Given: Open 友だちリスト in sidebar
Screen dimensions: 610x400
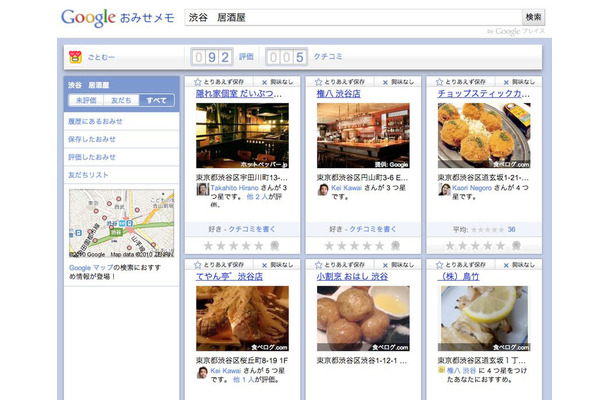Looking at the screenshot, I should click(x=88, y=175).
